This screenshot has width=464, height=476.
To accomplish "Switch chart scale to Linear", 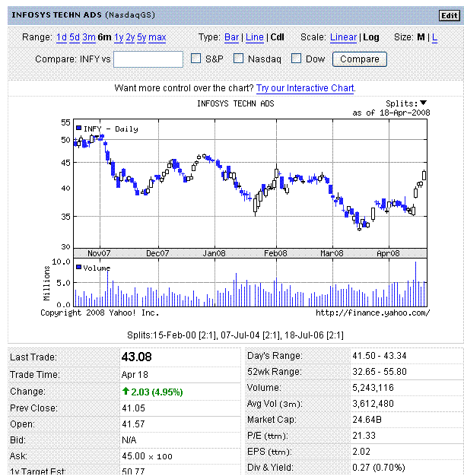I will tap(343, 37).
